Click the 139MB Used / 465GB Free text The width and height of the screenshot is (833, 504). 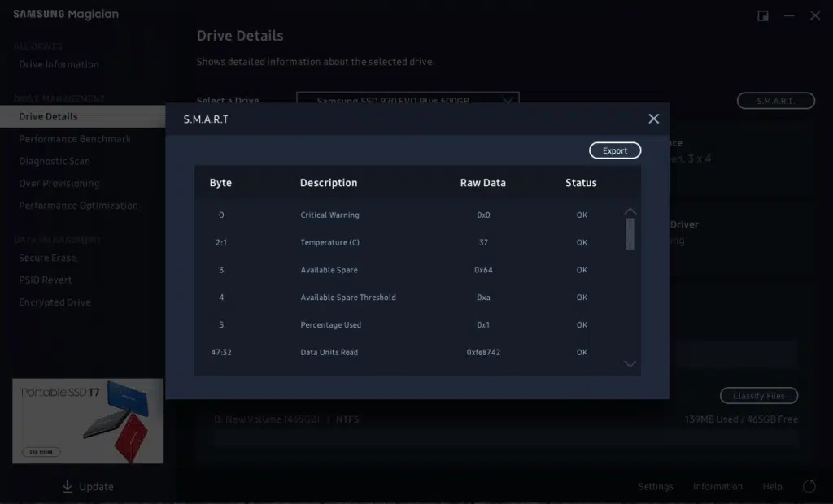pyautogui.click(x=741, y=419)
